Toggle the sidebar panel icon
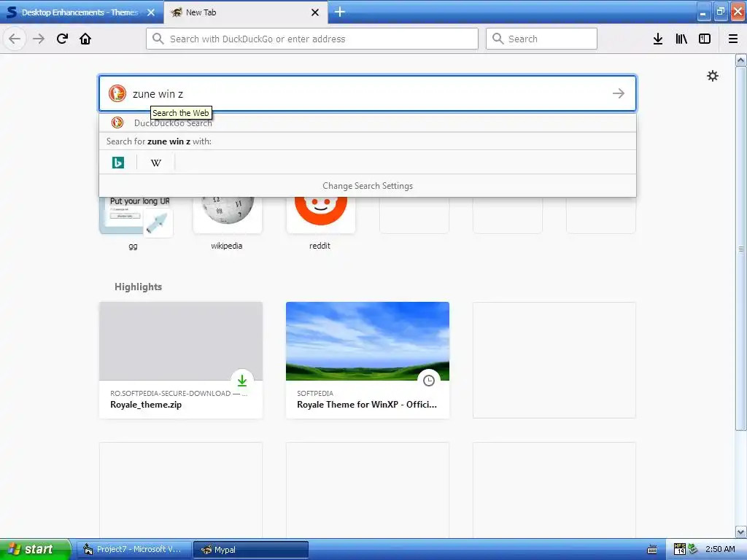The image size is (747, 560). coord(705,39)
